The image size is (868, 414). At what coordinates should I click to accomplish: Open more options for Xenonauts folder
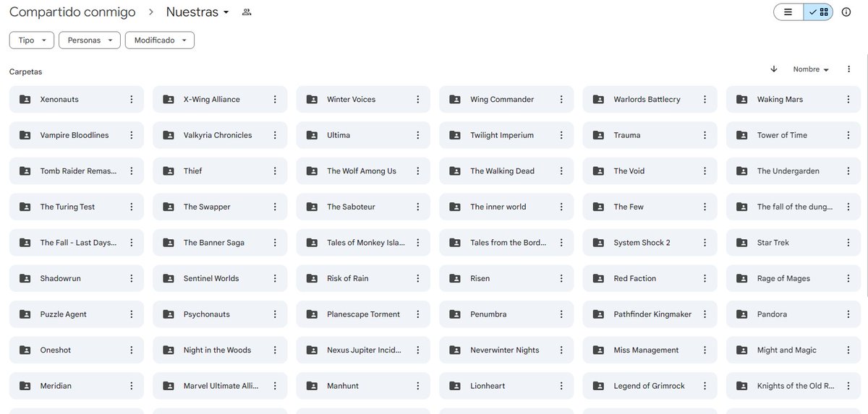point(132,100)
